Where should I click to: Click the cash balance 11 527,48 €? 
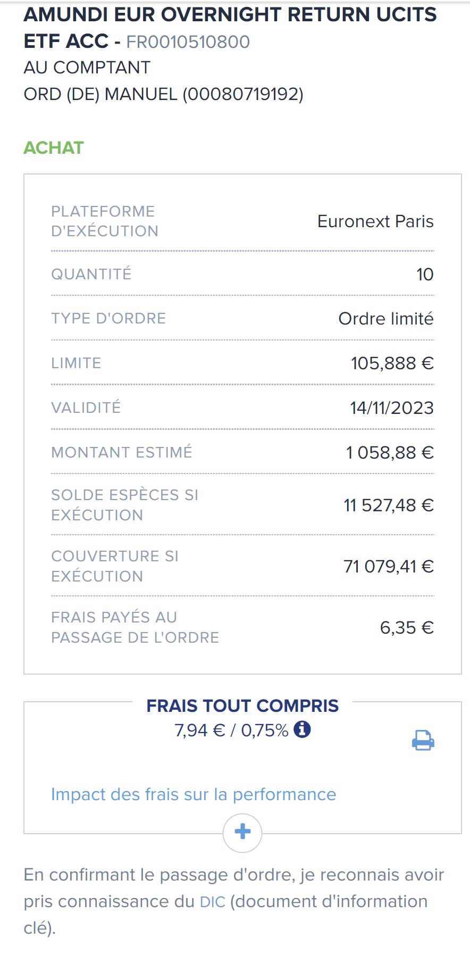[x=389, y=505]
